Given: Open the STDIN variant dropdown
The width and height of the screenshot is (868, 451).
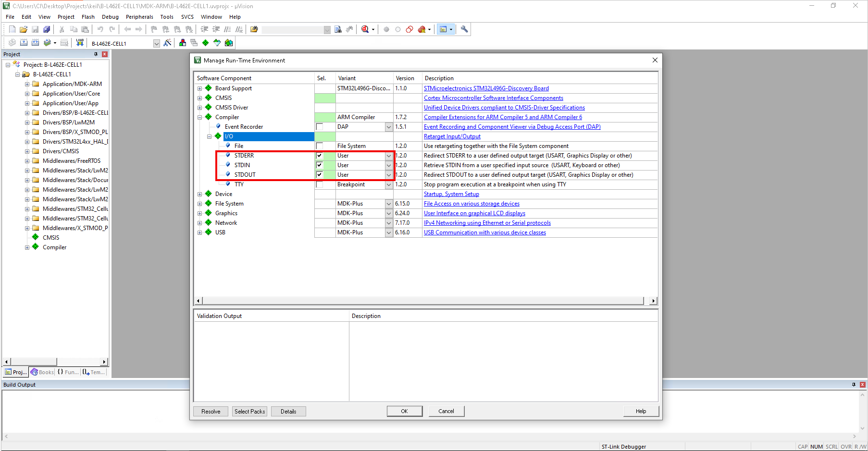Looking at the screenshot, I should pos(389,165).
